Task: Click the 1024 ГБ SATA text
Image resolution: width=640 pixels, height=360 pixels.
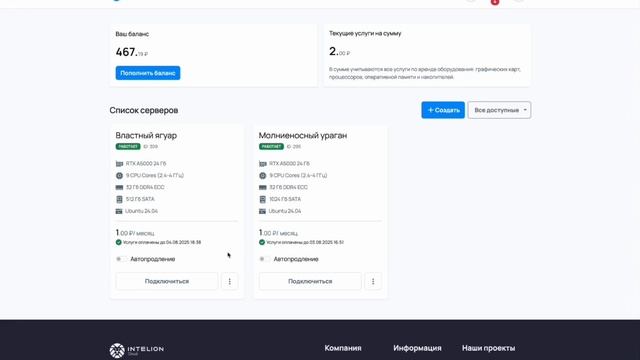Action: 285,199
